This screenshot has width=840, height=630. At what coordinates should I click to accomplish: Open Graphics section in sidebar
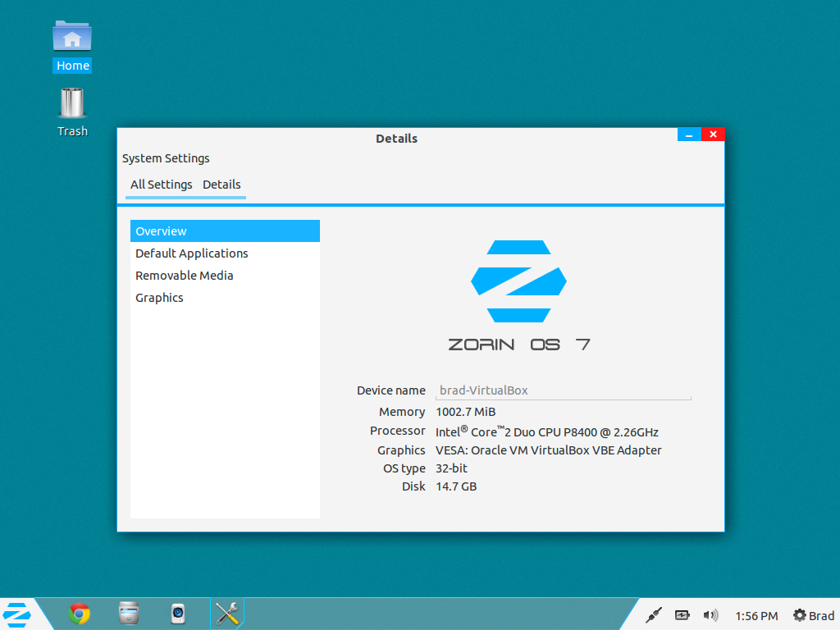pos(225,298)
